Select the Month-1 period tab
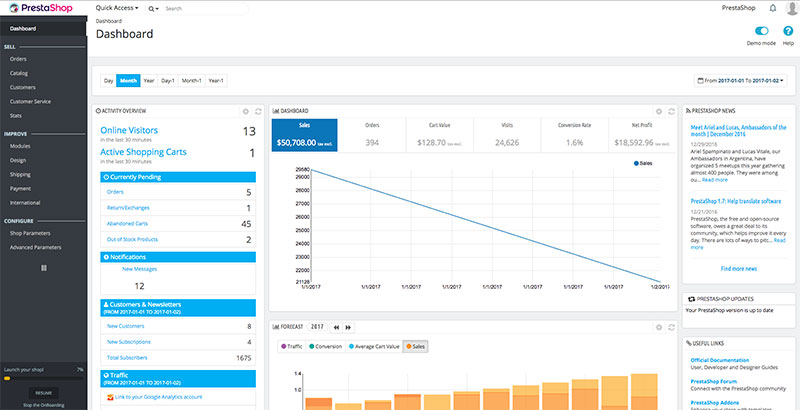The image size is (800, 410). (192, 81)
